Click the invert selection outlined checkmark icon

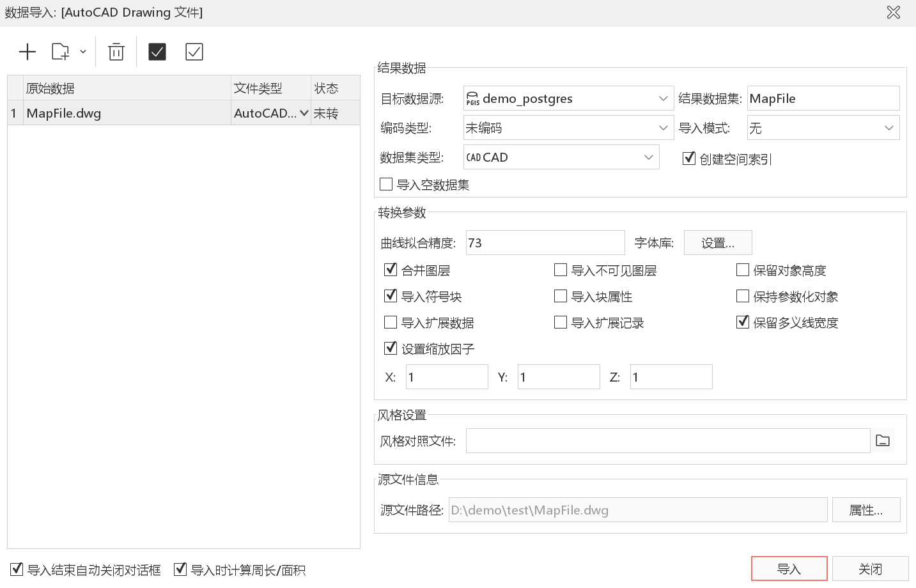pos(194,52)
